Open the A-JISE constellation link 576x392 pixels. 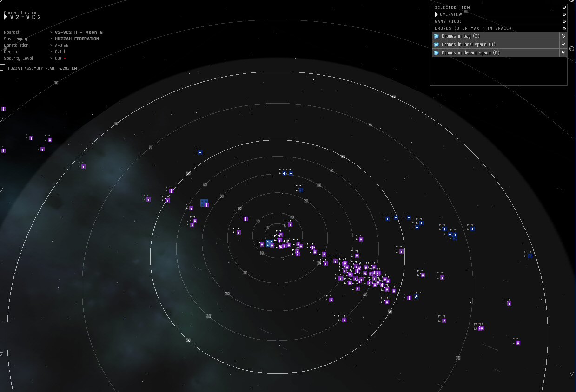[61, 46]
